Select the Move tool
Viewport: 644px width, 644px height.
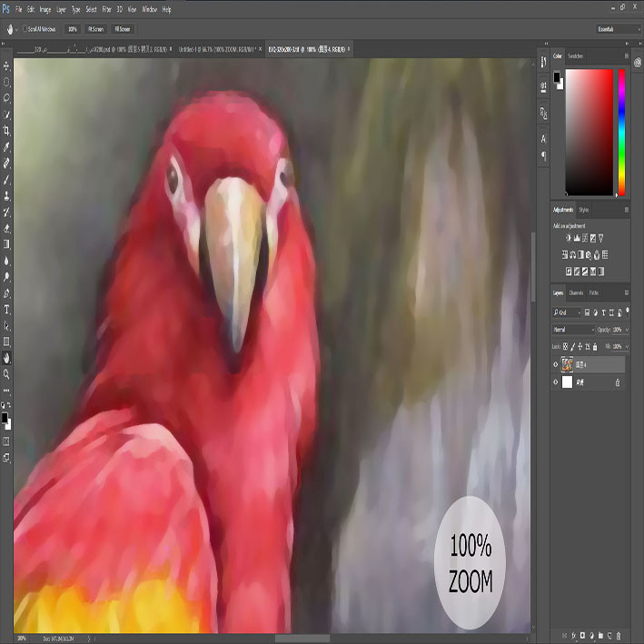tap(6, 65)
